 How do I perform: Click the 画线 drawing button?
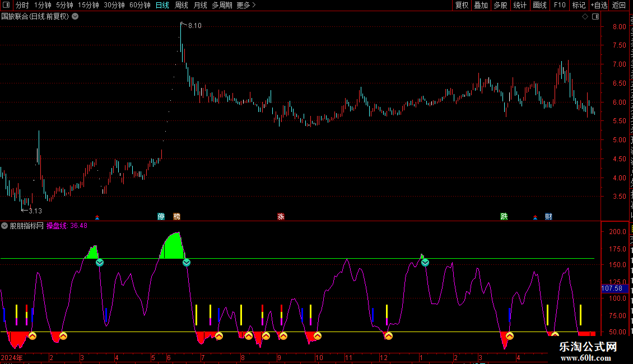click(x=540, y=5)
